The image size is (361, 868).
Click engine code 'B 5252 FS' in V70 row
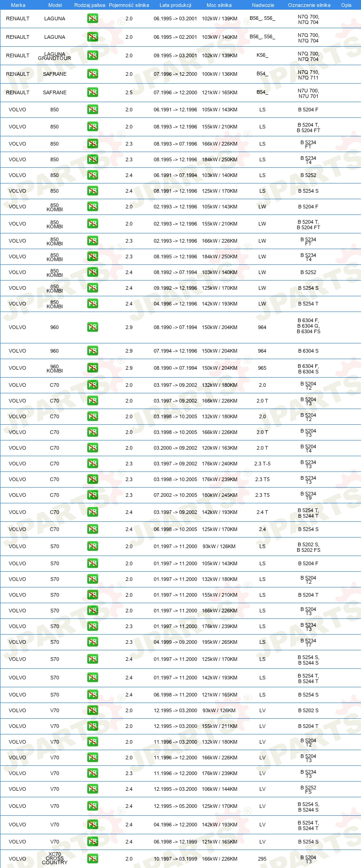308,789
